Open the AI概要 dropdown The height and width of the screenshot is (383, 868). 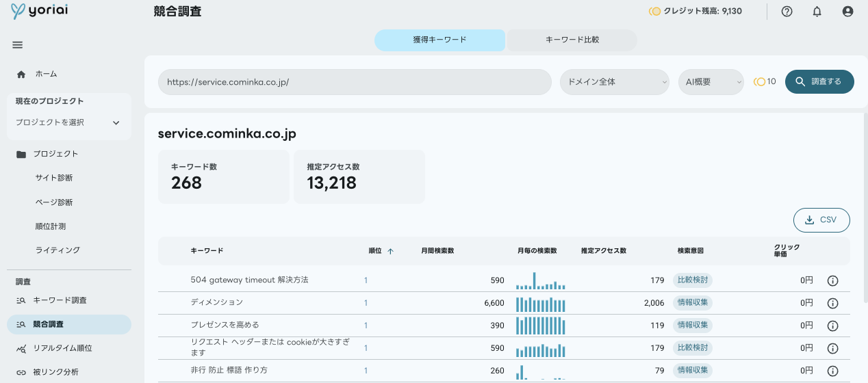711,82
